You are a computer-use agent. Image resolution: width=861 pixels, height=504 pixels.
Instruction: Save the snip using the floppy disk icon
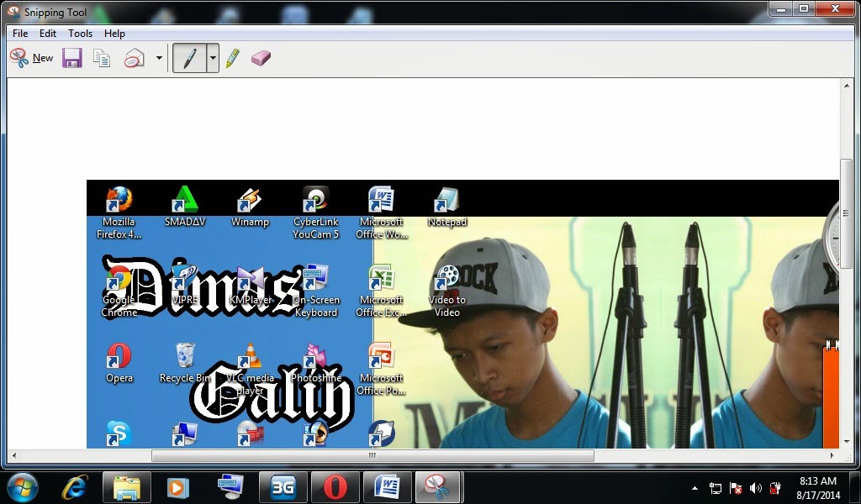(x=72, y=57)
